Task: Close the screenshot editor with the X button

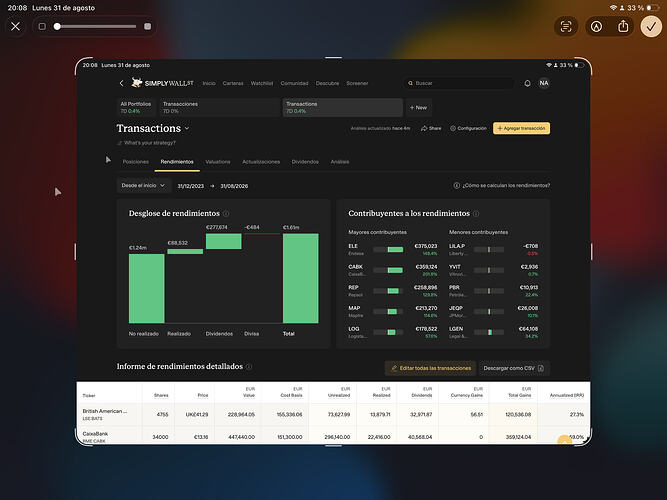Action: [15, 26]
